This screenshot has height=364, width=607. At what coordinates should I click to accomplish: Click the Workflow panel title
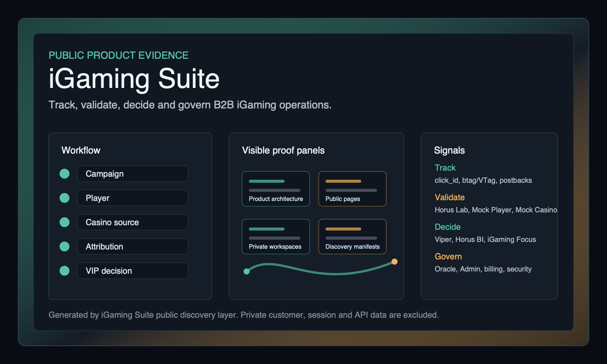[x=81, y=151]
